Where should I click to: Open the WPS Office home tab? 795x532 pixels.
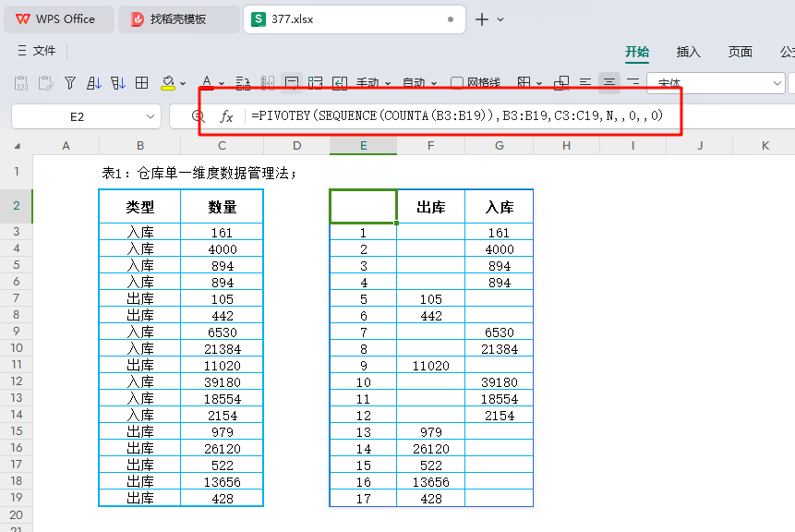point(59,19)
